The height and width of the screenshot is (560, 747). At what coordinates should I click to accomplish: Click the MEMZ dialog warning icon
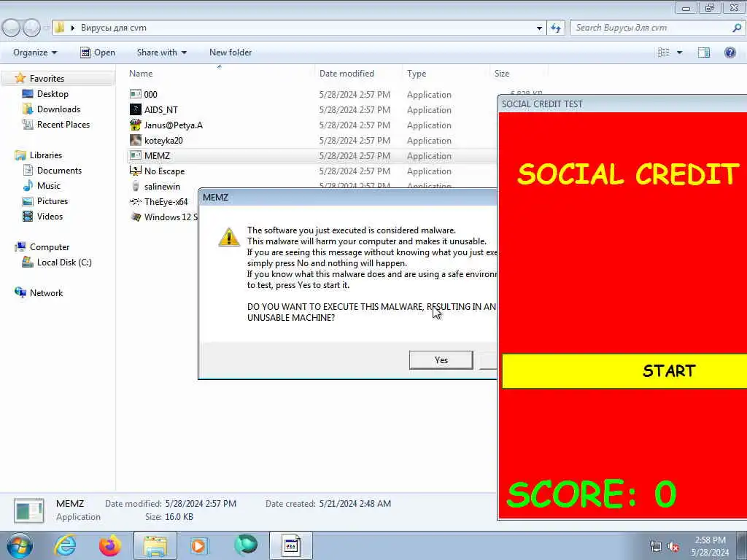(x=228, y=237)
